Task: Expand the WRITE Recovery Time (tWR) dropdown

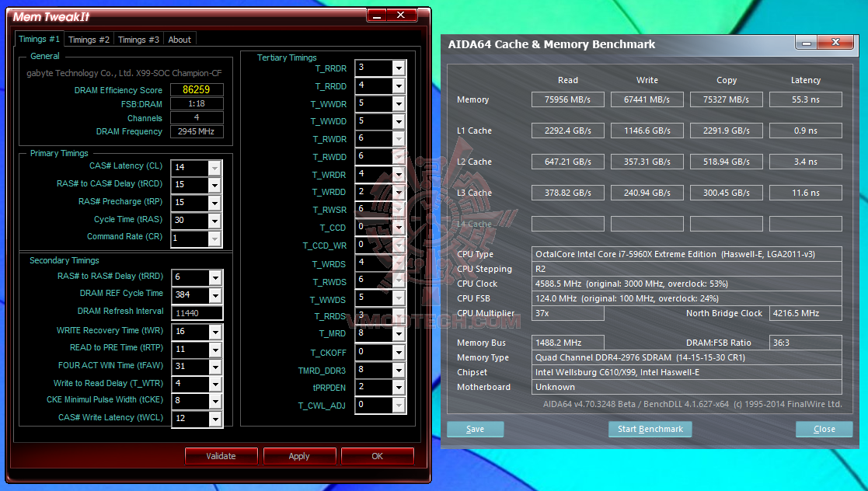Action: (214, 333)
